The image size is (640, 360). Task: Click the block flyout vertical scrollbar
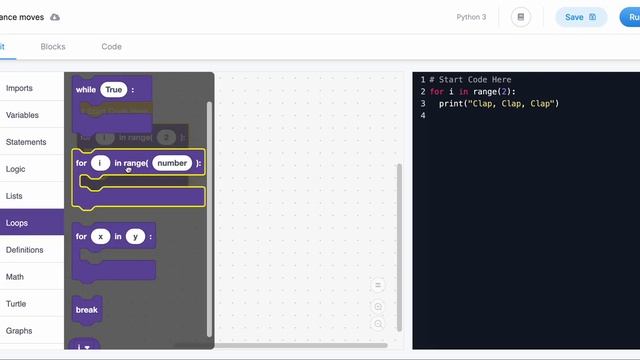(209, 219)
